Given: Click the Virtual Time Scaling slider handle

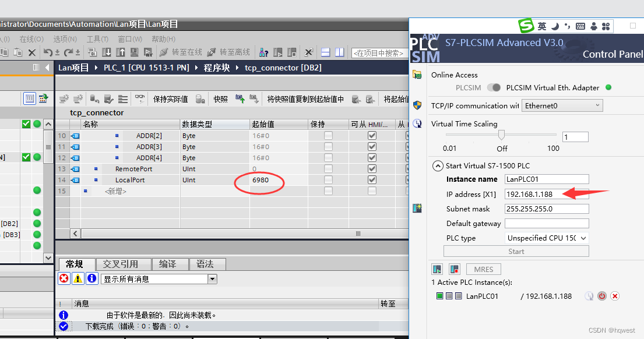Looking at the screenshot, I should (x=501, y=134).
